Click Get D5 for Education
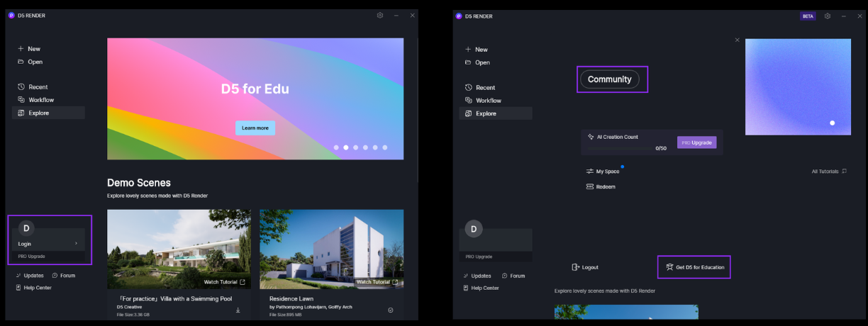The width and height of the screenshot is (868, 326). [695, 267]
